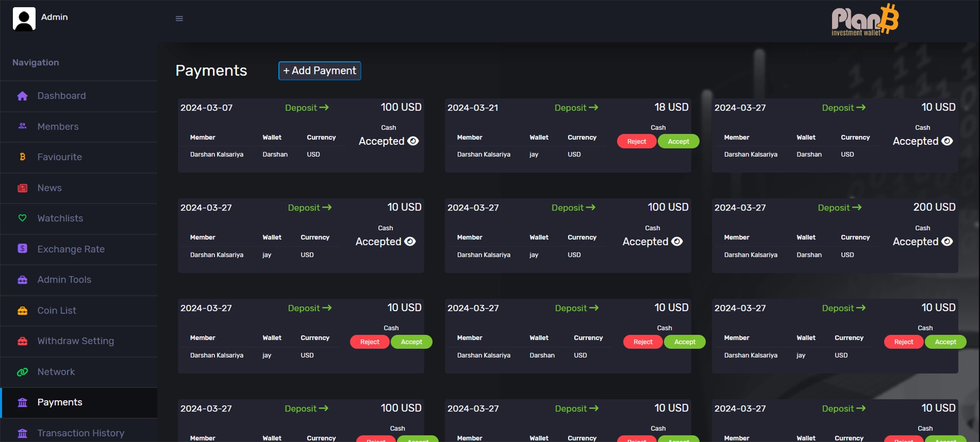Reject the third-row 10 USD Darshan wallet payment
Image resolution: width=980 pixels, height=442 pixels.
coord(643,342)
